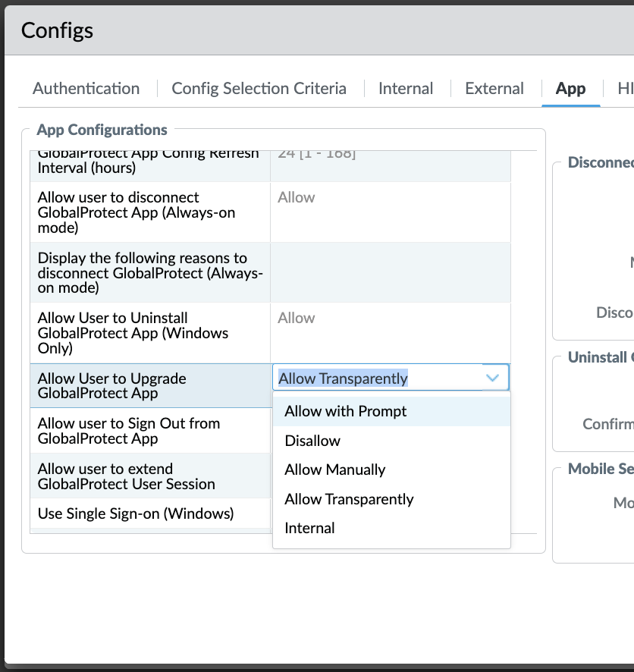Click GlobalProtect App Config Refresh Interval row
This screenshot has height=672, width=634.
pos(270,166)
